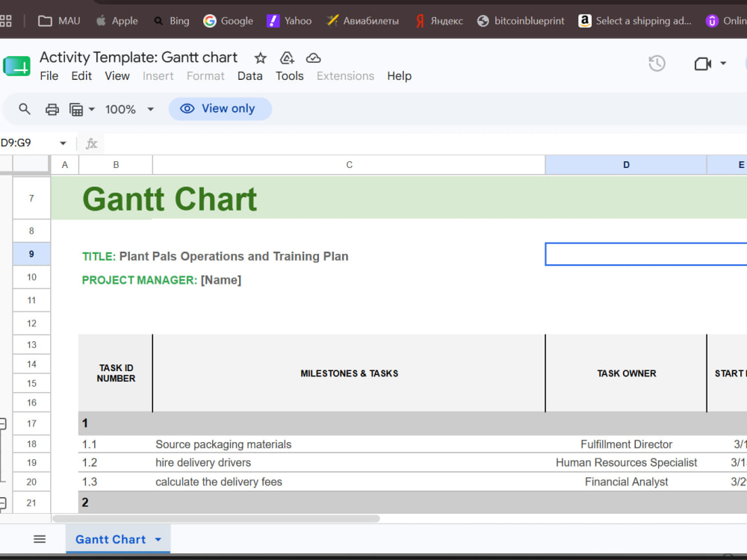
Task: Star the Activity Template document
Action: (260, 58)
